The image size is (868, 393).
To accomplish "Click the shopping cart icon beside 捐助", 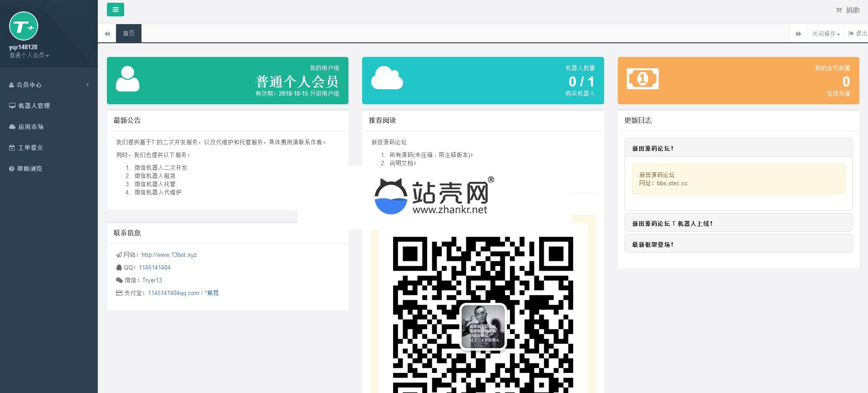I will (838, 10).
